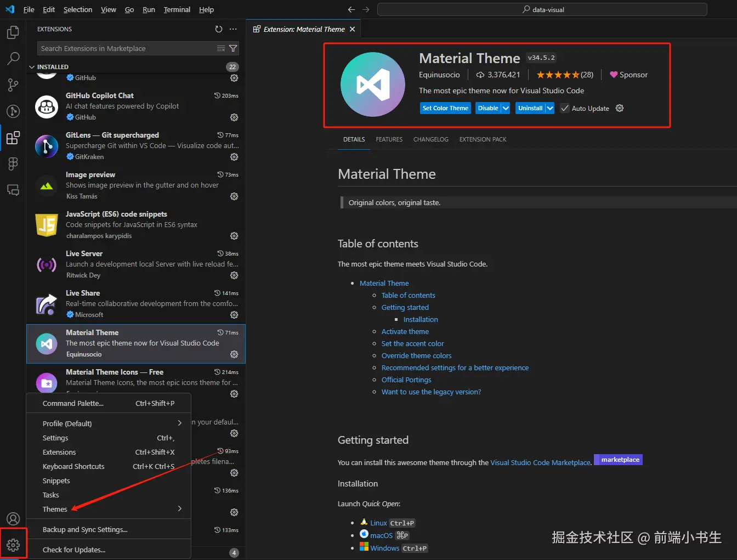Jump to Activate theme in contents
Viewport: 737px width, 560px height.
click(x=405, y=331)
